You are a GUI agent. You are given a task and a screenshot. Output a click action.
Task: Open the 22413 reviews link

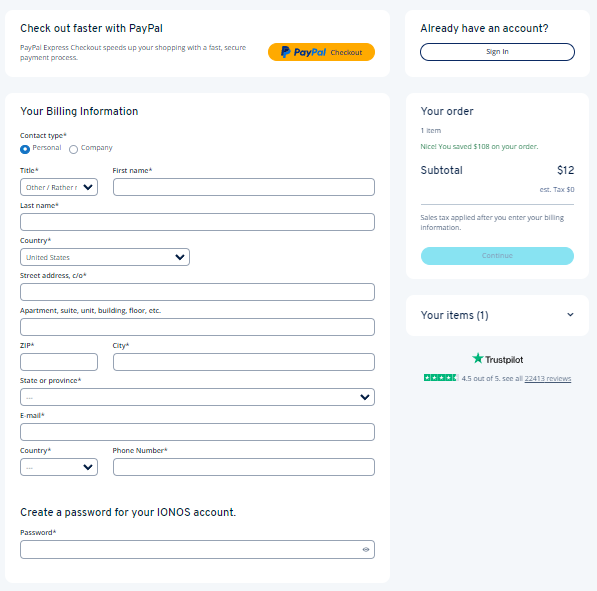pyautogui.click(x=548, y=379)
